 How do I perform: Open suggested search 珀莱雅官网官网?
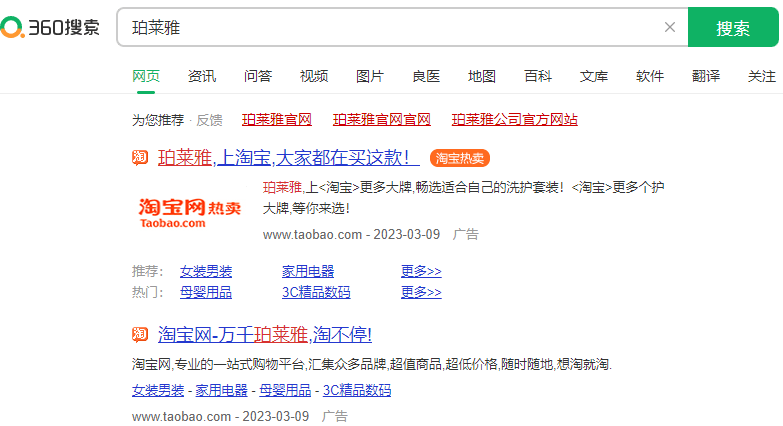coord(382,119)
